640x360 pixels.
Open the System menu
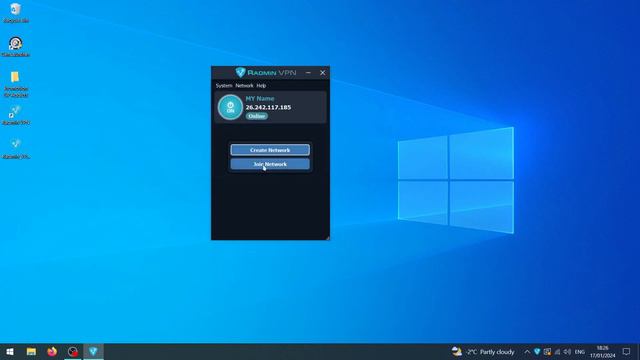pyautogui.click(x=224, y=86)
